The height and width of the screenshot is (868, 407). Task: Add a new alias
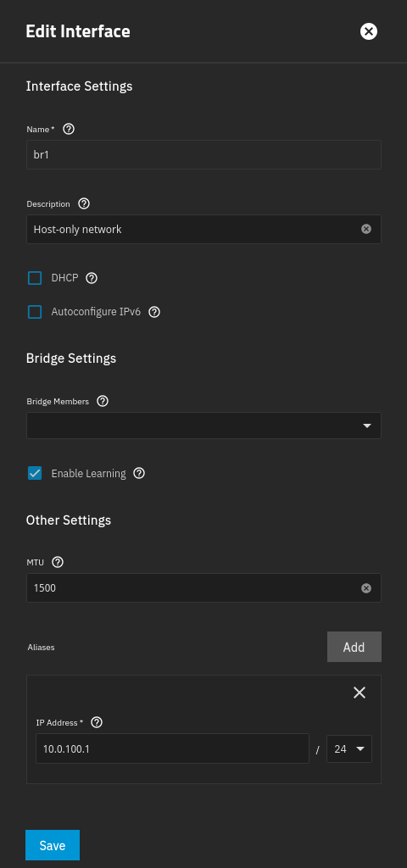click(x=354, y=647)
